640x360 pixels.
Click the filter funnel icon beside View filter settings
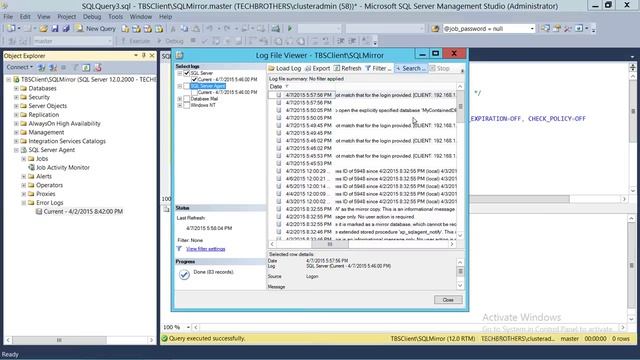pyautogui.click(x=179, y=249)
